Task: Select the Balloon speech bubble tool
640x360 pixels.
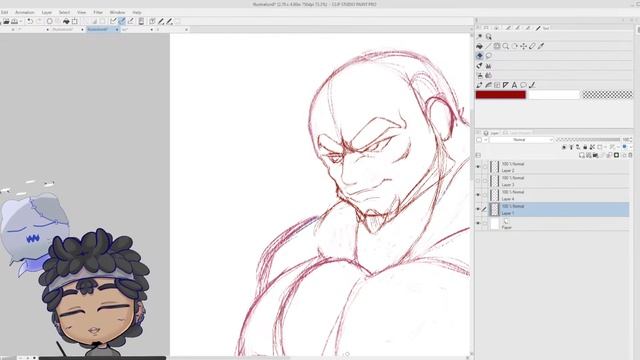Action: pyautogui.click(x=523, y=85)
